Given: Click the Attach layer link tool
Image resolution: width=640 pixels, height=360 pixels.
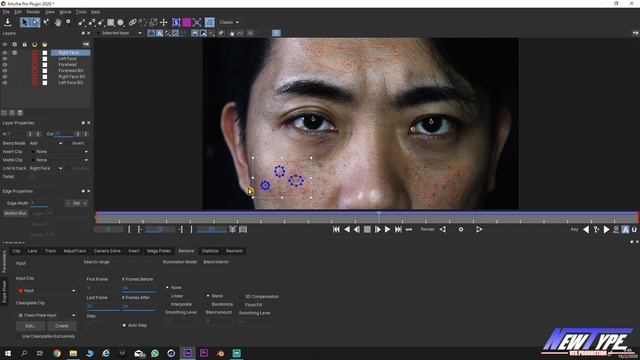Looking at the screenshot, I should click(x=133, y=22).
